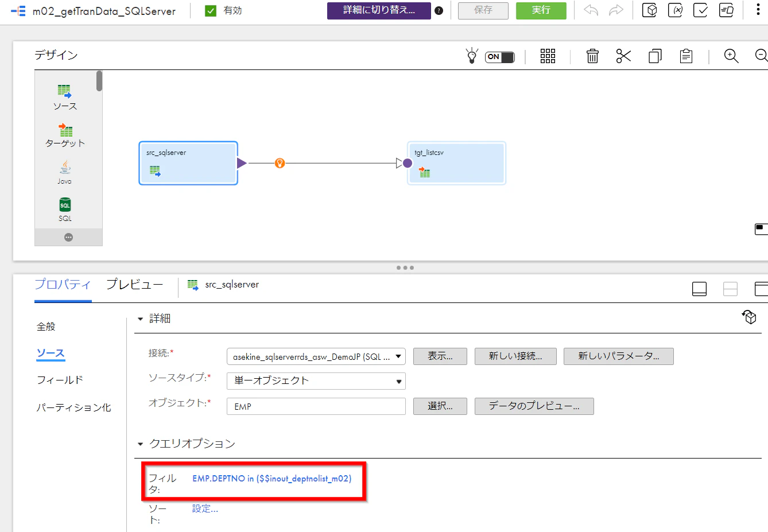768x532 pixels.
Task: Select the ターゲット target transformation in palette
Action: (65, 135)
